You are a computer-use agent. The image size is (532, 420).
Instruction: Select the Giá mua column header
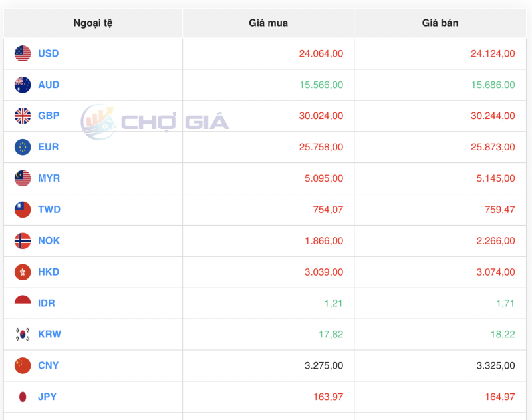[267, 22]
